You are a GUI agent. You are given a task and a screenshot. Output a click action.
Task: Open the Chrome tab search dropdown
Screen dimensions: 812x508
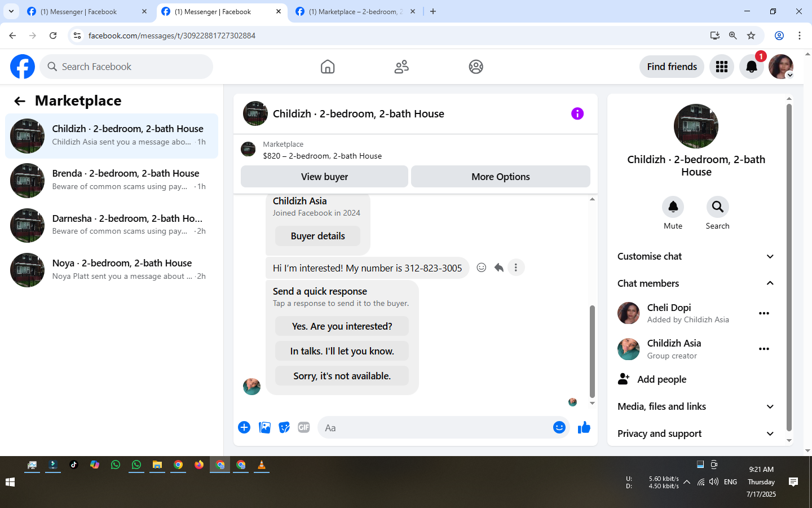coord(11,11)
